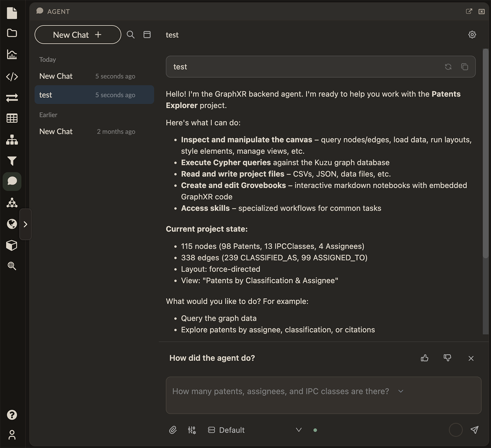Open the 'New Chat' from 2 months ago
The height and width of the screenshot is (448, 491).
[x=94, y=132]
